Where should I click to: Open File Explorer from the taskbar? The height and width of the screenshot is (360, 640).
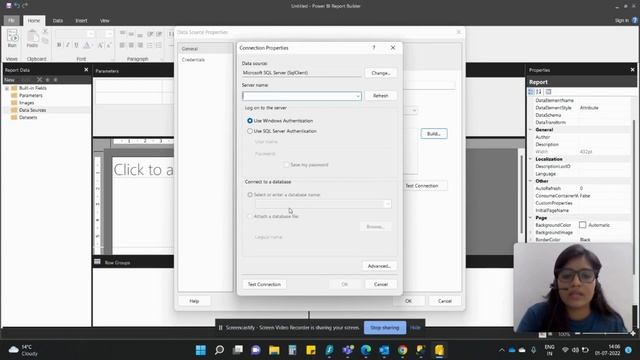pyautogui.click(x=274, y=350)
